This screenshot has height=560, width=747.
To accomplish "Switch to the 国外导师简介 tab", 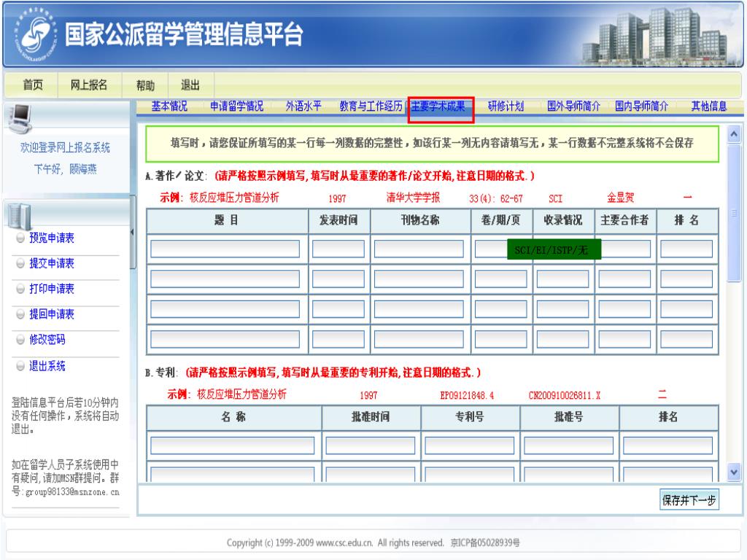I will (x=573, y=106).
